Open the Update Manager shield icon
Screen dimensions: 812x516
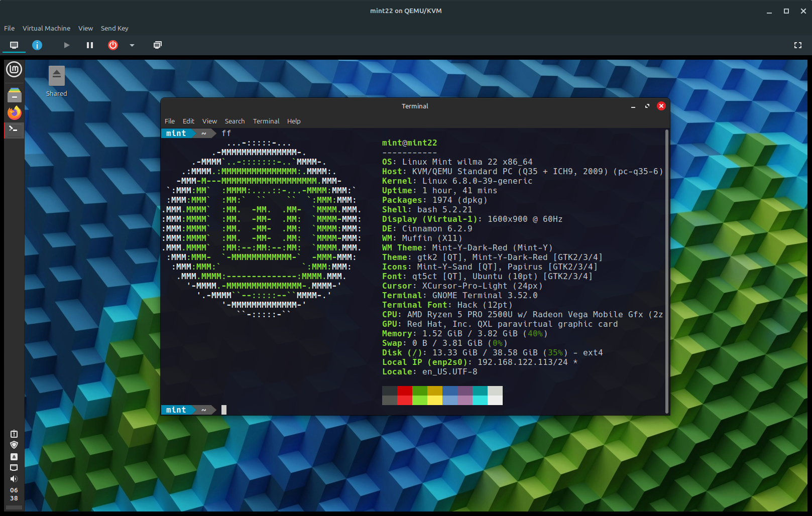tap(14, 445)
